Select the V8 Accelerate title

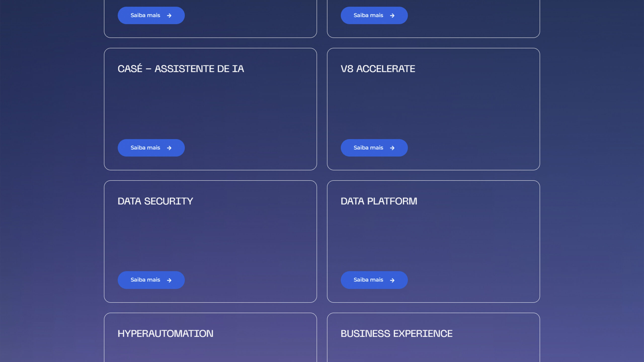coord(378,69)
